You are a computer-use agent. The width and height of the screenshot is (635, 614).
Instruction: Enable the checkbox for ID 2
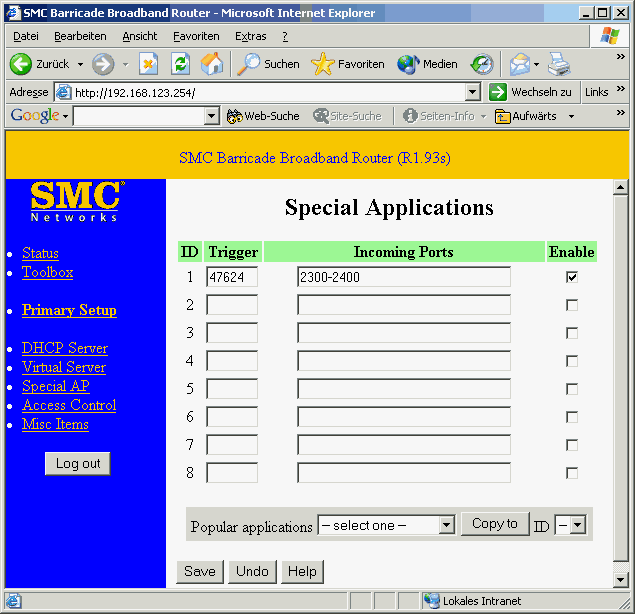click(x=572, y=305)
